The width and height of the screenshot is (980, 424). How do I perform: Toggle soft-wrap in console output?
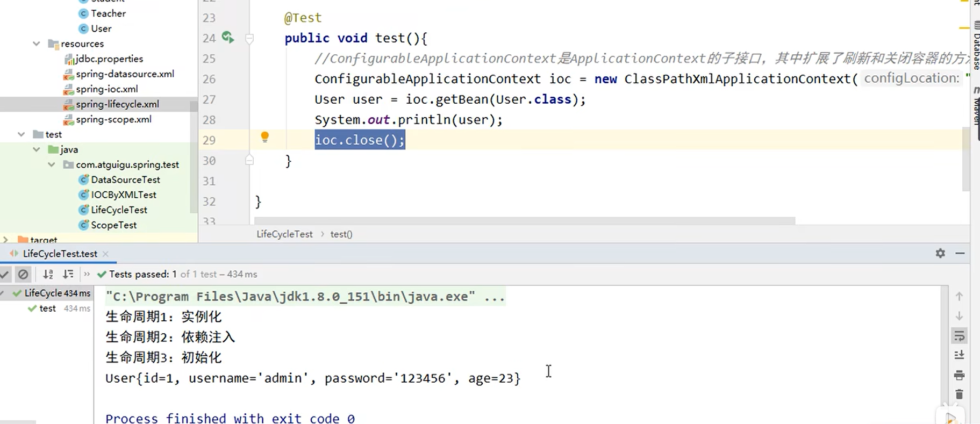[x=959, y=336]
